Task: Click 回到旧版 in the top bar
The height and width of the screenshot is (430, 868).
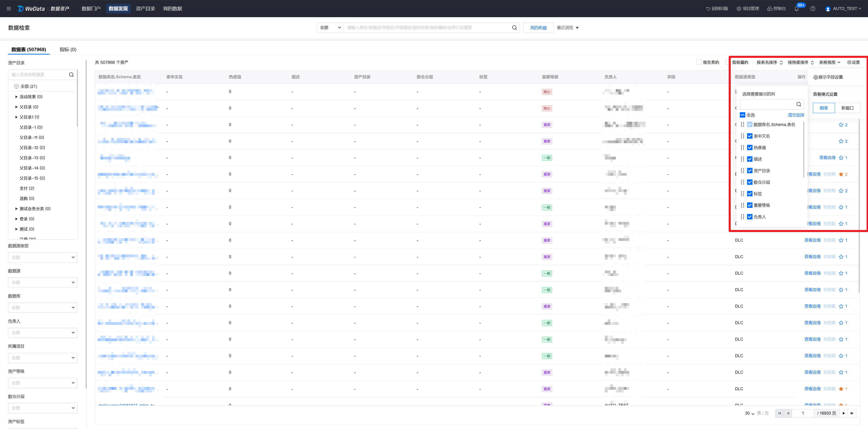Action: 717,9
